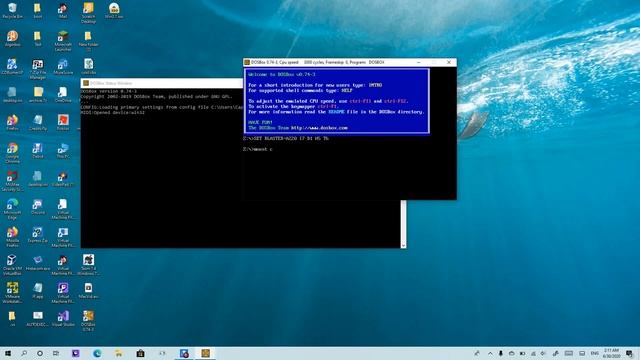Open Task View on the taskbar
Screen dimensions: 640x360
[x=56, y=353]
